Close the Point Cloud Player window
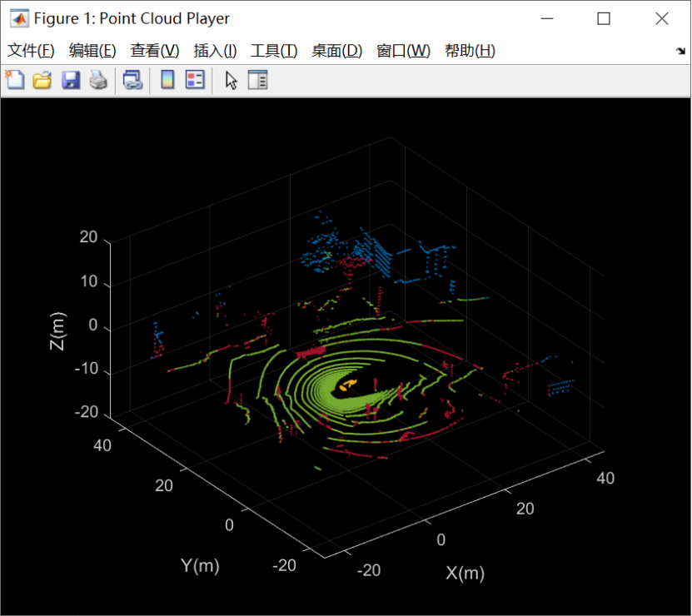 (x=662, y=18)
